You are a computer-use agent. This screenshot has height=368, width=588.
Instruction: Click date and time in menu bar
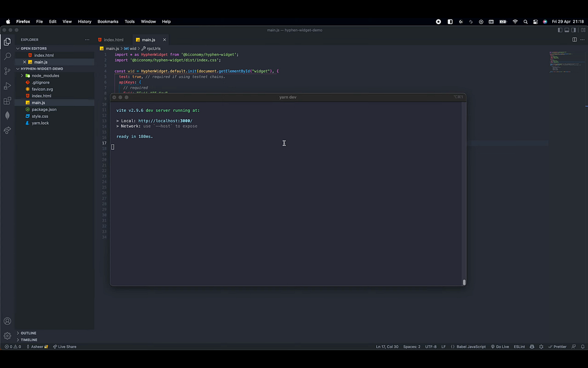pyautogui.click(x=568, y=21)
